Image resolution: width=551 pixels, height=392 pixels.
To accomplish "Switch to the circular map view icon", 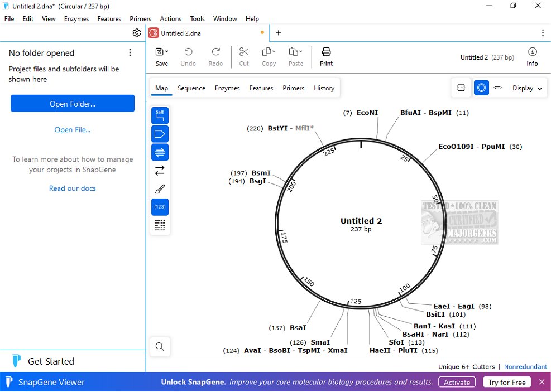I will tap(481, 88).
